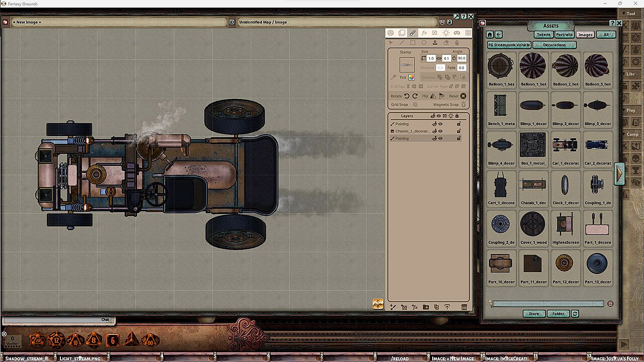Open the FX effects toolbar tab
The width and height of the screenshot is (644, 362).
tap(424, 33)
